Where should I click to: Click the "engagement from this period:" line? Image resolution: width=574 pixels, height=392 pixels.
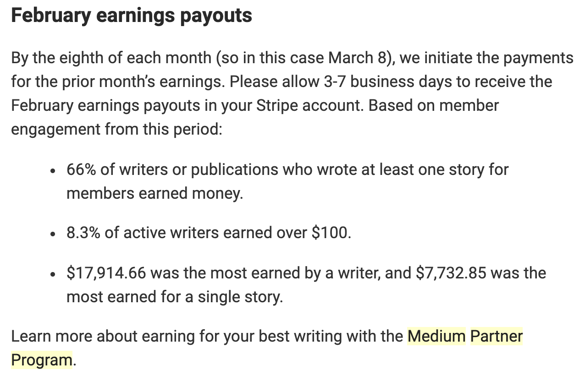[116, 129]
